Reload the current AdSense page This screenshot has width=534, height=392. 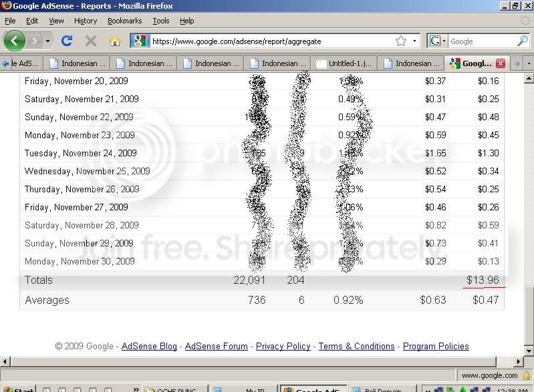(x=67, y=41)
